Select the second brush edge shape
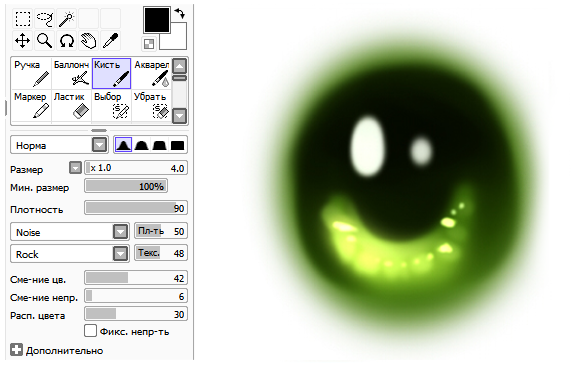Image resolution: width=574 pixels, height=365 pixels. pos(141,145)
